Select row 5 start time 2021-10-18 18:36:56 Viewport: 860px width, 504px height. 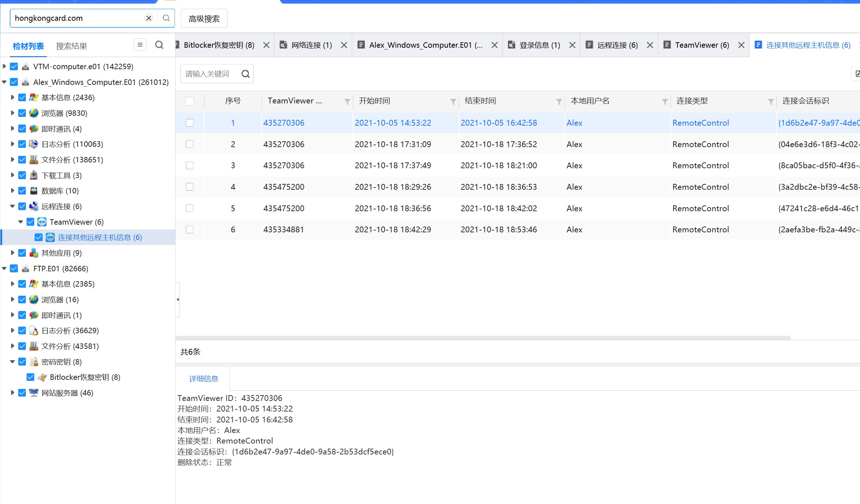tap(393, 208)
